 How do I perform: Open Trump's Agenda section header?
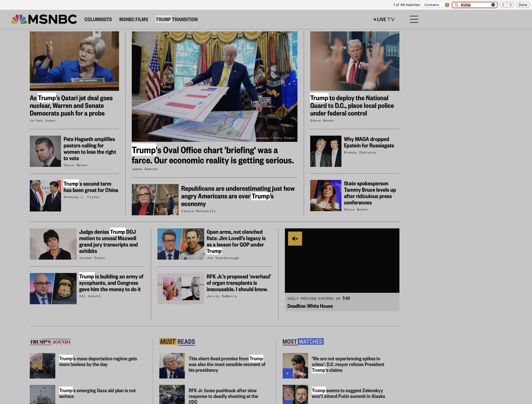coord(50,342)
